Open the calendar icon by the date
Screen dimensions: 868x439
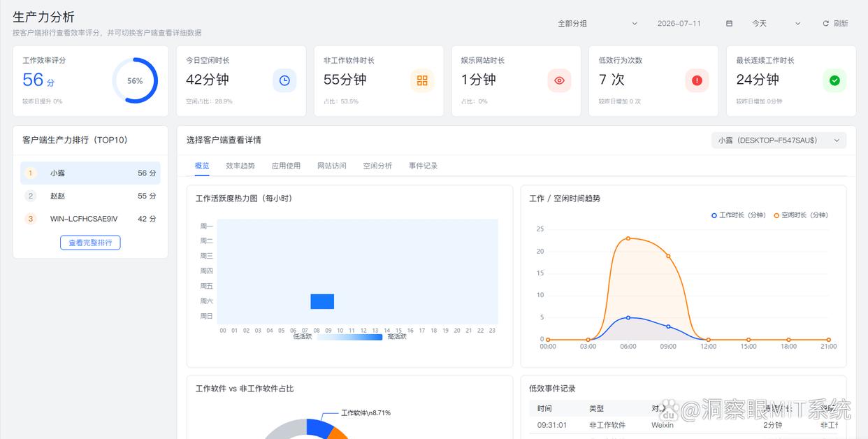729,24
